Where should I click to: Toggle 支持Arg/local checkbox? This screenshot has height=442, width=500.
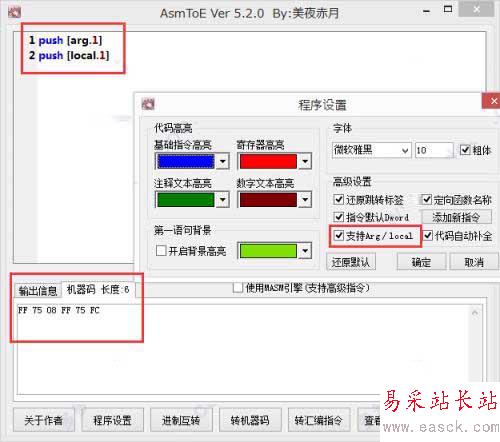coord(339,235)
